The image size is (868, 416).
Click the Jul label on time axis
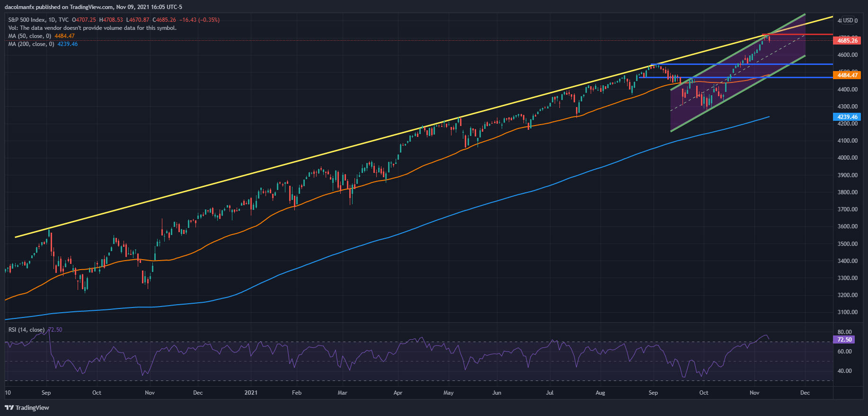pyautogui.click(x=550, y=393)
